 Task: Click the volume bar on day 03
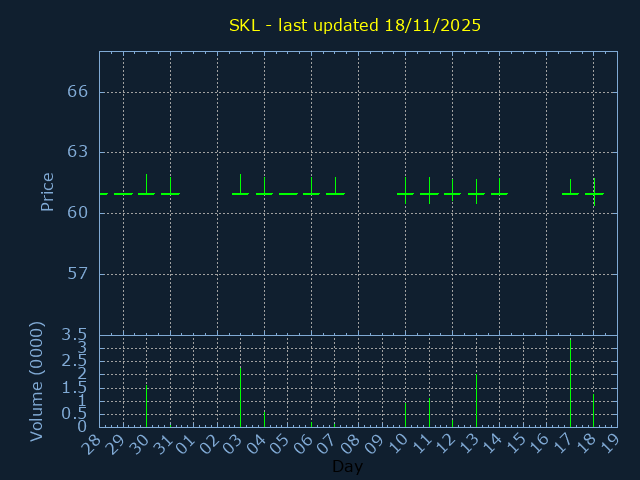pos(240,397)
